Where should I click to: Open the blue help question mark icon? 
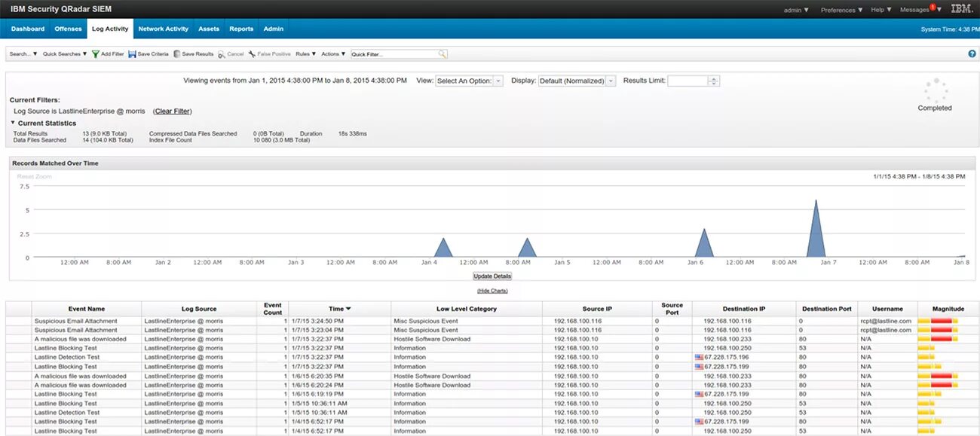point(972,54)
